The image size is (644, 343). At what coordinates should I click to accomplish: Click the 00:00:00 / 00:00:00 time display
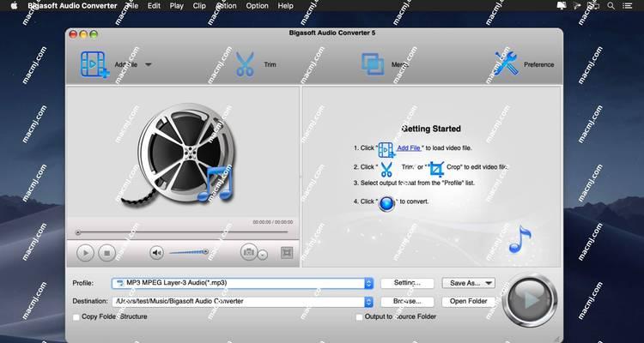[273, 222]
